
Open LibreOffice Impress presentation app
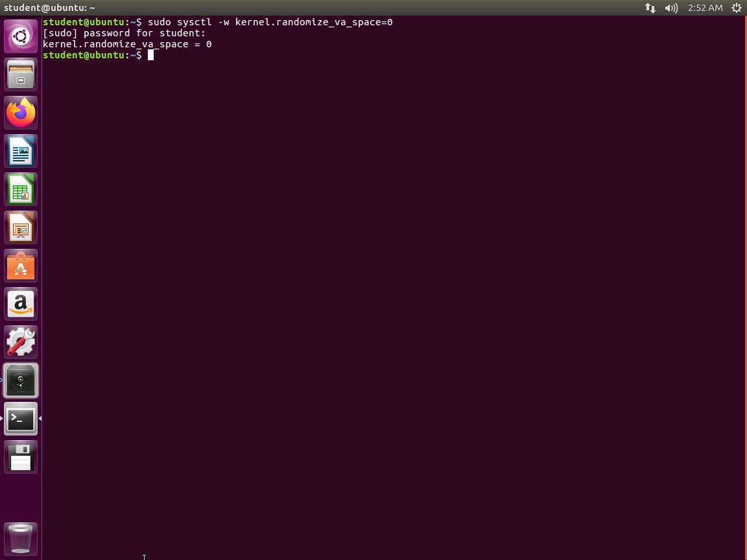pos(21,227)
